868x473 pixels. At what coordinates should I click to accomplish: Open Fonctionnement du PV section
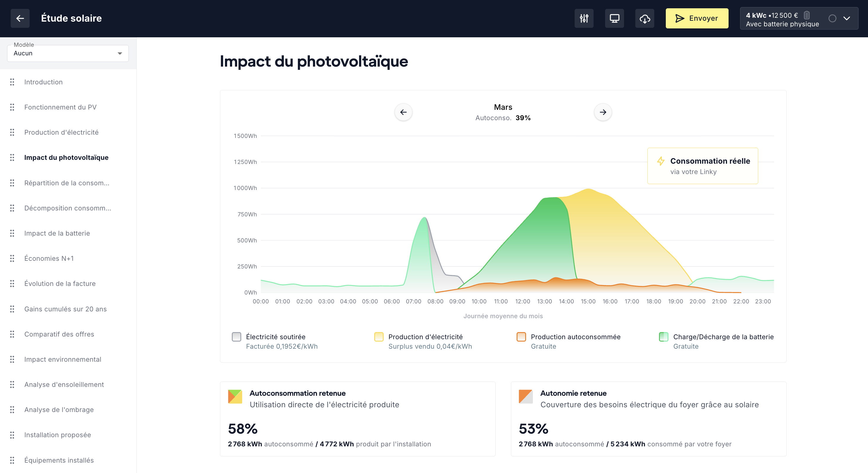click(x=60, y=107)
